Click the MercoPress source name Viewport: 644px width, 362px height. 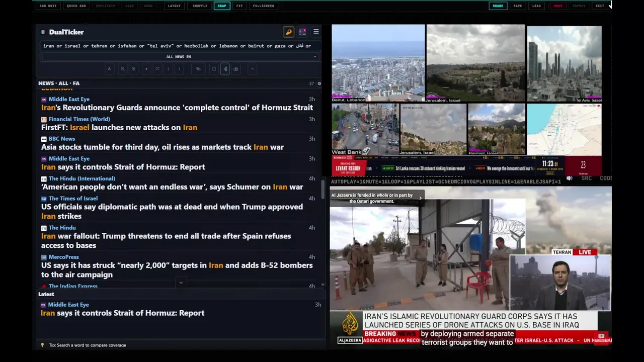64,257
